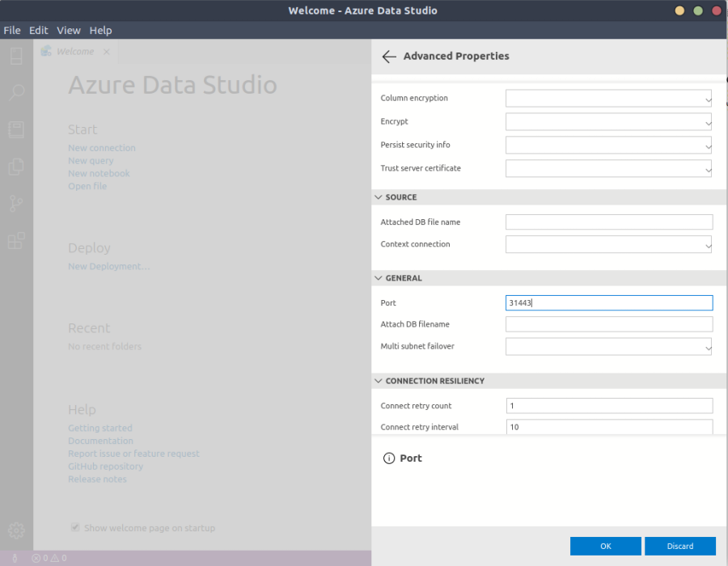The width and height of the screenshot is (728, 566).
Task: Click the New query link
Action: 91,161
